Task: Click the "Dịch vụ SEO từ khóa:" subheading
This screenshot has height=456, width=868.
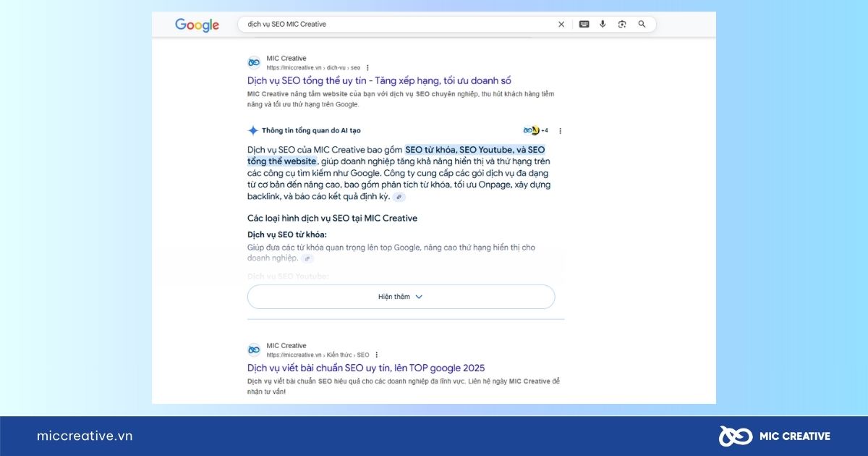Action: tap(287, 235)
